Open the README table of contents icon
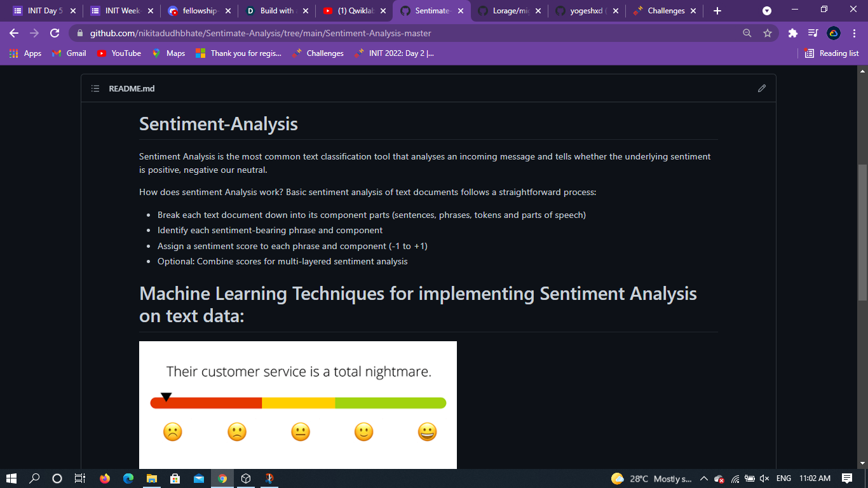Viewport: 868px width, 488px height. (x=95, y=88)
